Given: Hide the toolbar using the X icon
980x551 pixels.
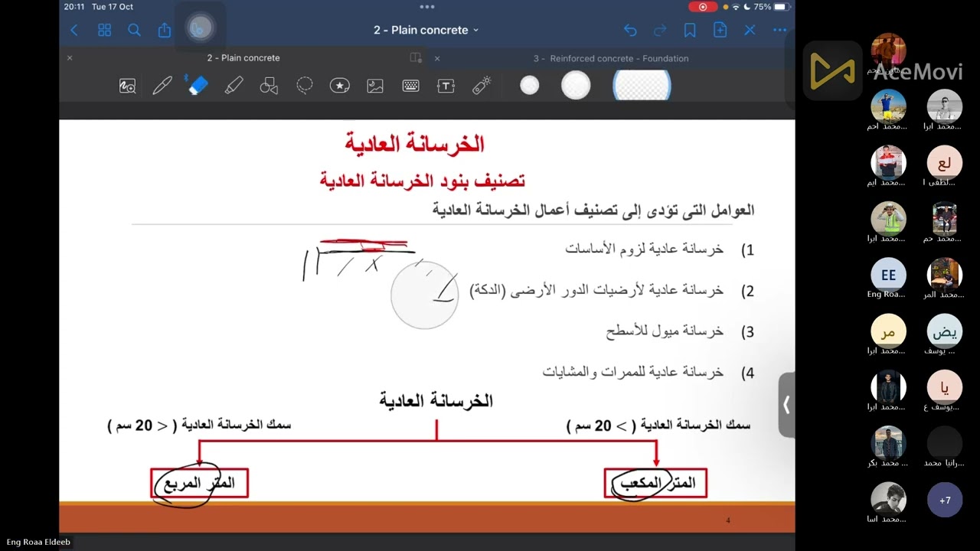Looking at the screenshot, I should pos(750,31).
